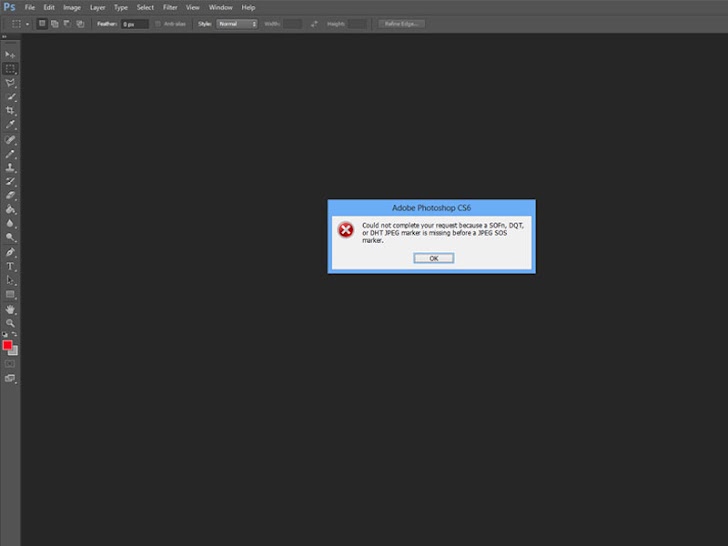This screenshot has height=546, width=728.
Task: Expand the toolbox using double-arrow toggle
Action: pyautogui.click(x=4, y=36)
